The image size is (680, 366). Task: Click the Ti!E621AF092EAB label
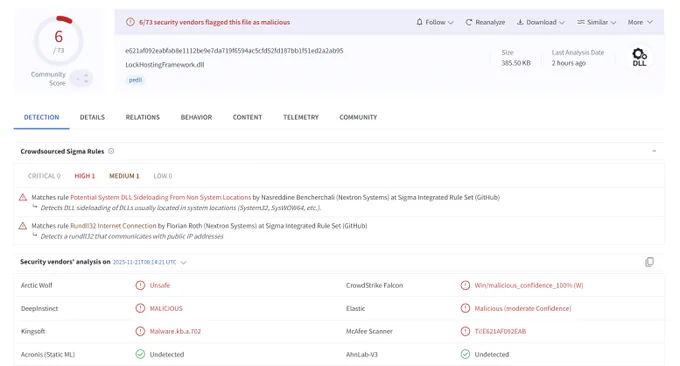pyautogui.click(x=500, y=331)
